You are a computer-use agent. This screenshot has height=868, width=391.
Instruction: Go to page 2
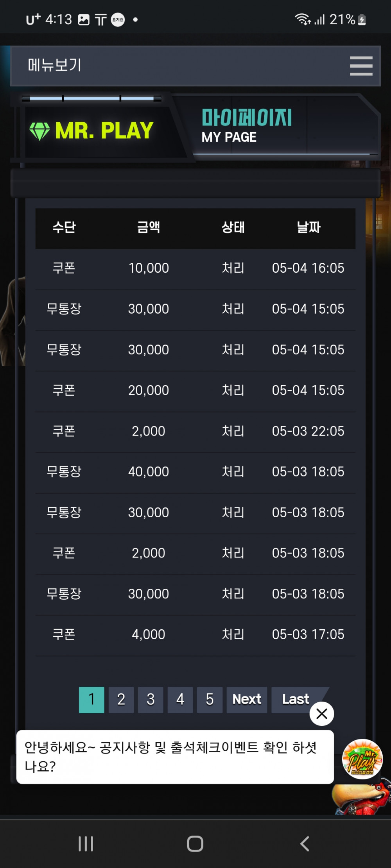121,700
